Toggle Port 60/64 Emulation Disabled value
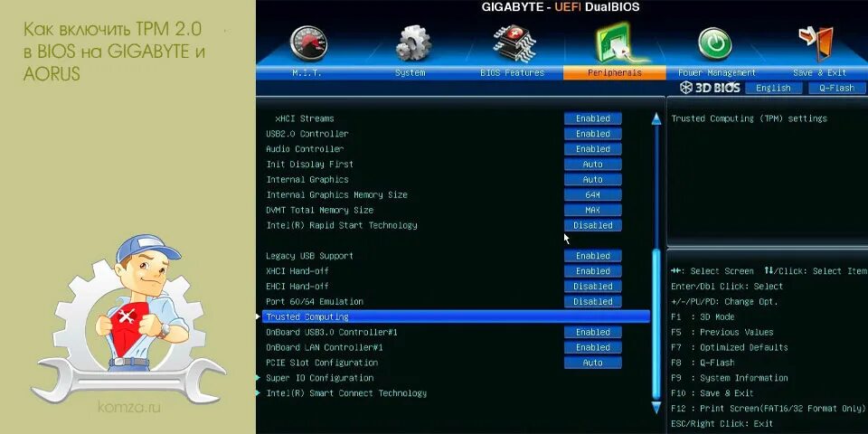868x434 pixels. click(593, 302)
